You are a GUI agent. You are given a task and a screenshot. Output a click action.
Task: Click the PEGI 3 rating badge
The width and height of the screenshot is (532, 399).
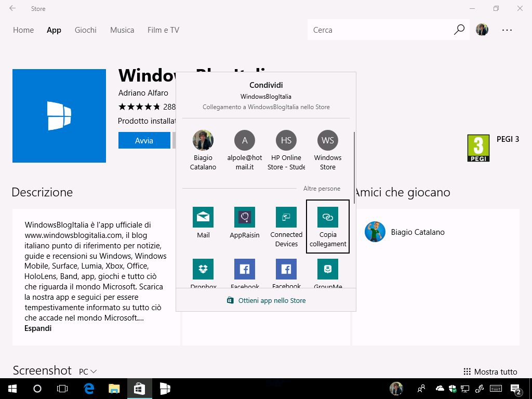pos(478,148)
